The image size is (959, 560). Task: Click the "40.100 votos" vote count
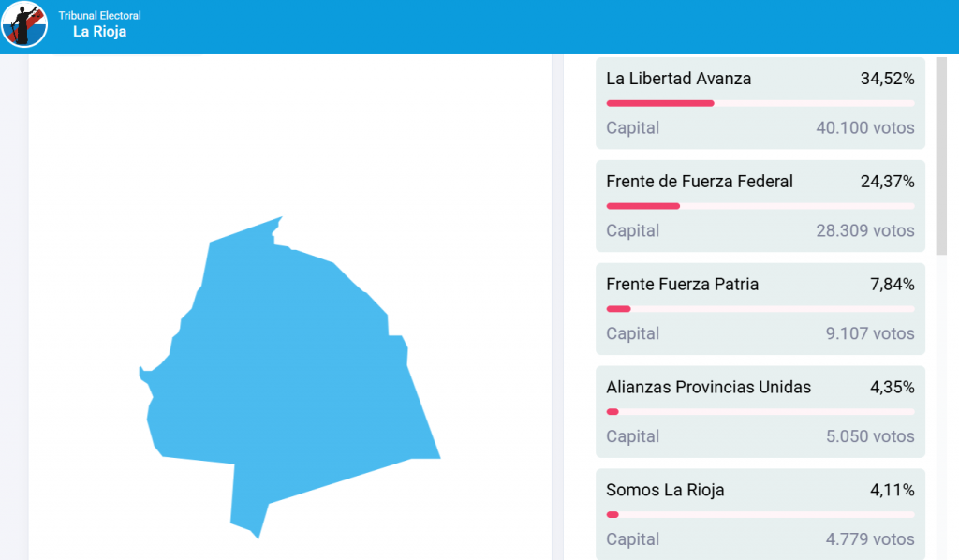pyautogui.click(x=864, y=128)
